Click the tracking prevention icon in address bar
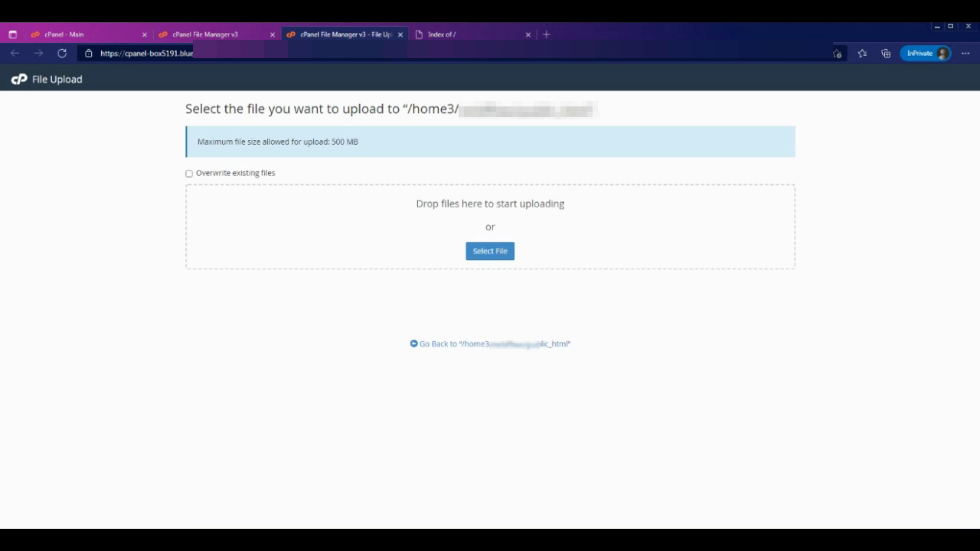This screenshot has height=551, width=980. click(x=837, y=54)
